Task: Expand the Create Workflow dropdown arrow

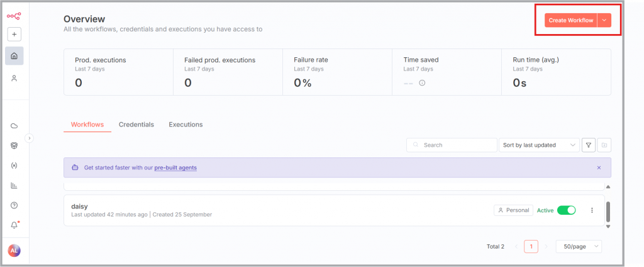Action: [604, 20]
